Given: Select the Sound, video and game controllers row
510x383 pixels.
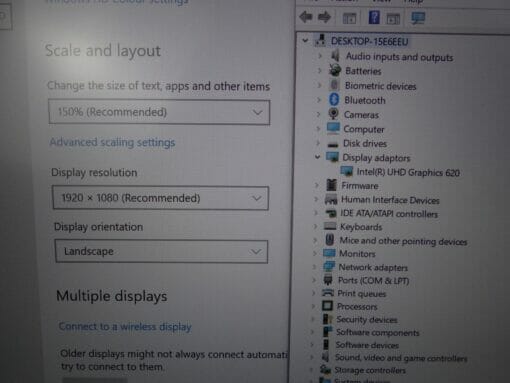Looking at the screenshot, I should click(x=394, y=358).
